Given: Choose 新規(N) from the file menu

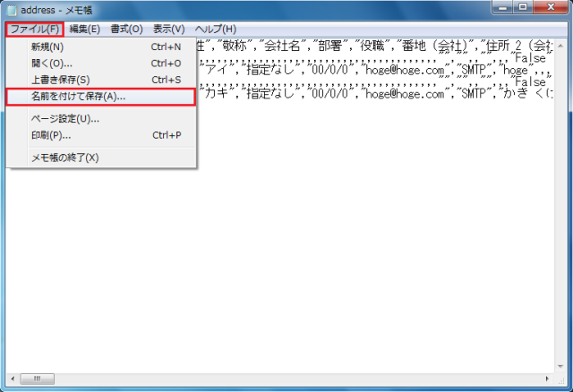Looking at the screenshot, I should click(101, 47).
